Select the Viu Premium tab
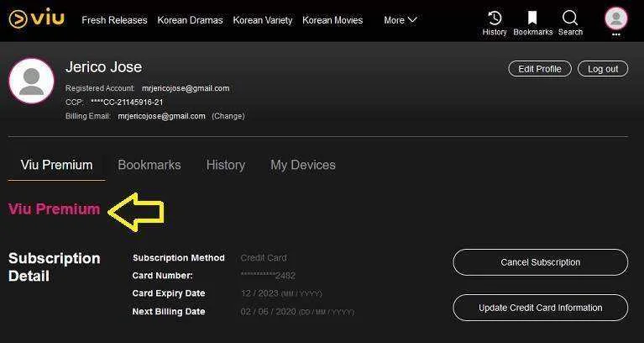Image resolution: width=644 pixels, height=343 pixels. click(x=57, y=165)
